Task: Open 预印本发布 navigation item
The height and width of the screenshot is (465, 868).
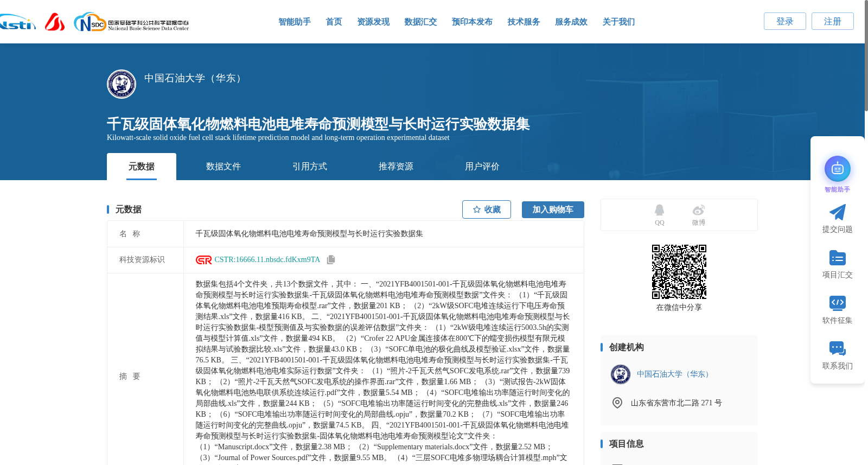Action: (472, 22)
